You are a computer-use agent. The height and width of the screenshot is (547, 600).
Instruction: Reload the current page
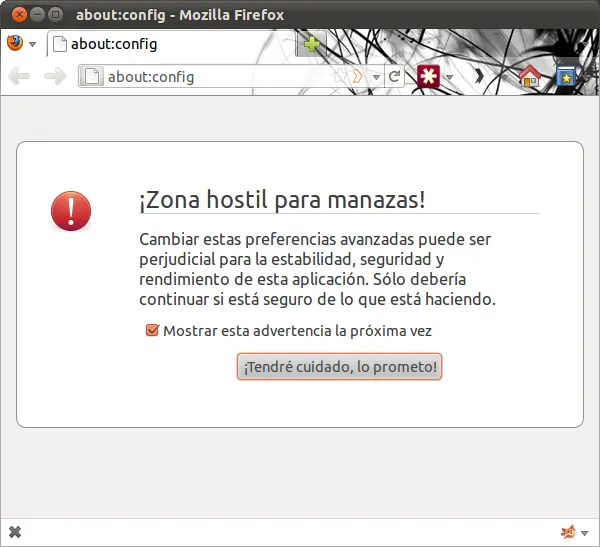(395, 76)
